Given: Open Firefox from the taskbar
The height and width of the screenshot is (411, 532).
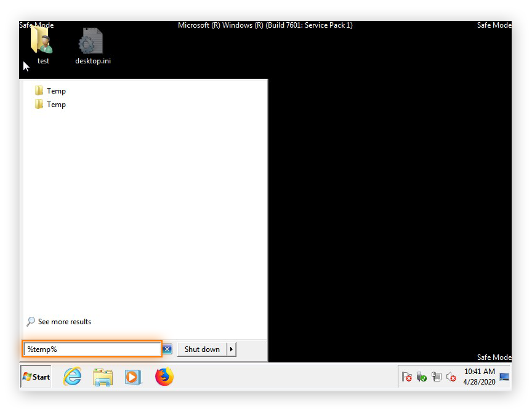Looking at the screenshot, I should tap(164, 377).
